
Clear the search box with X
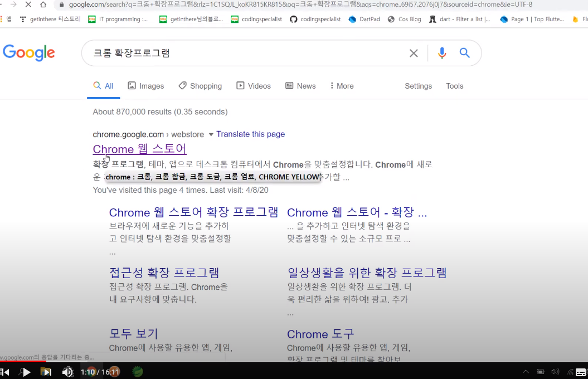coord(414,54)
